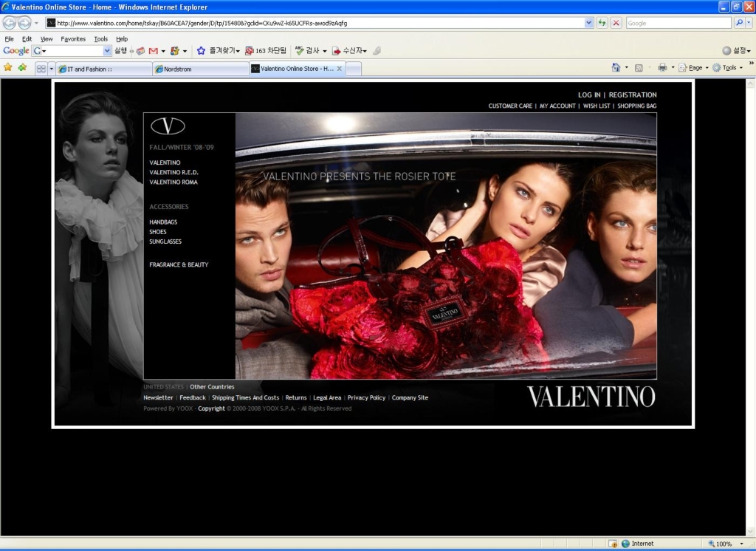Click the LOG IN link

[x=589, y=95]
